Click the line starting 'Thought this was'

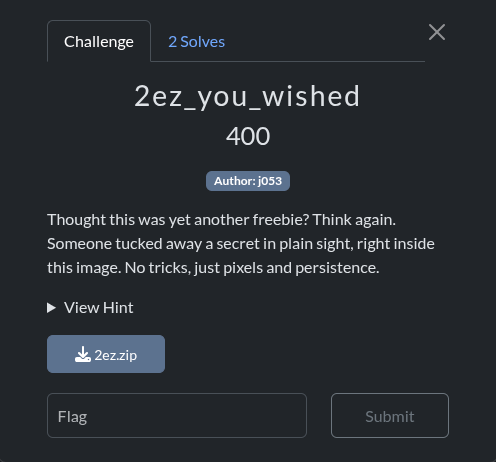click(221, 220)
